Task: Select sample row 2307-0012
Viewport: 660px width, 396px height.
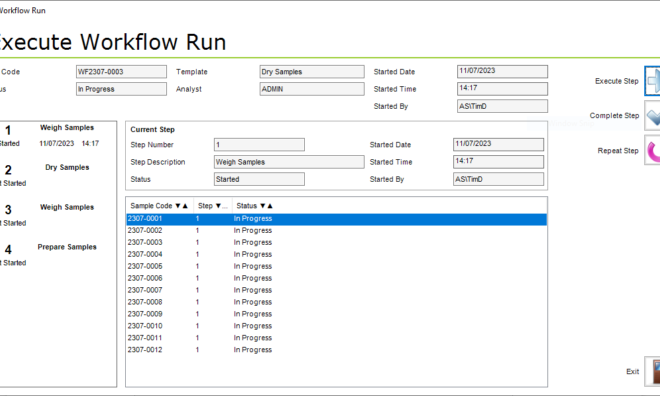Action: (336, 350)
